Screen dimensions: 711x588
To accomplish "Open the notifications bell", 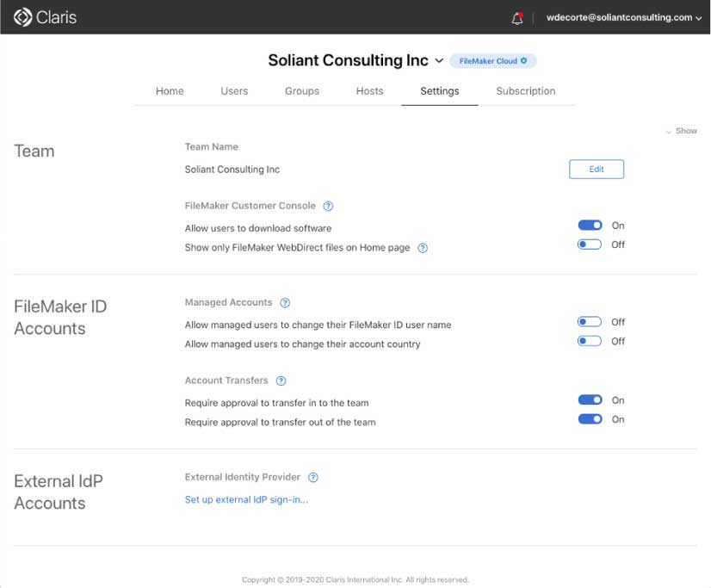I will (517, 18).
